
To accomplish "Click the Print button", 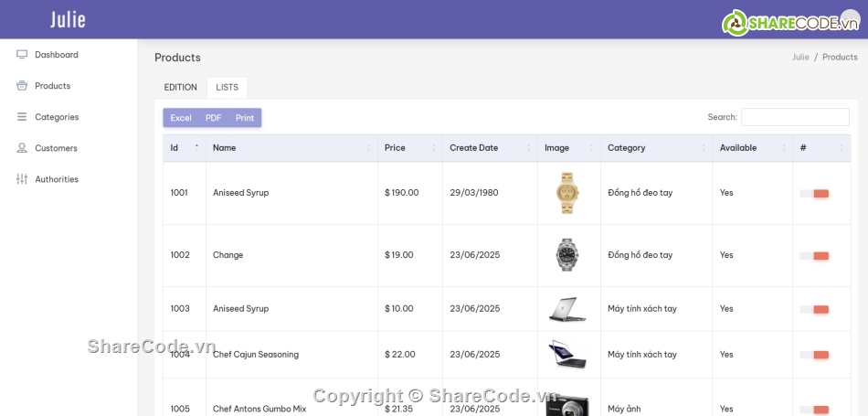I will tap(245, 117).
